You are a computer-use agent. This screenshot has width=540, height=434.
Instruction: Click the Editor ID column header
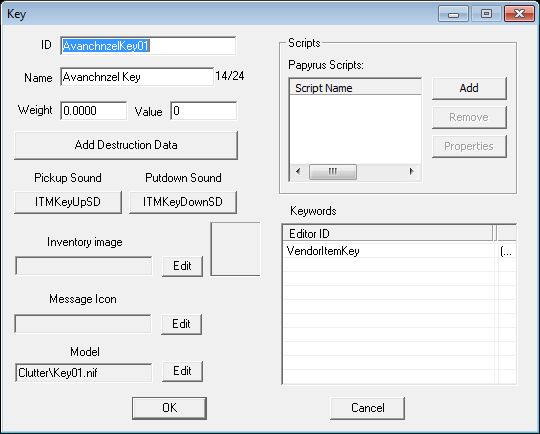point(388,234)
